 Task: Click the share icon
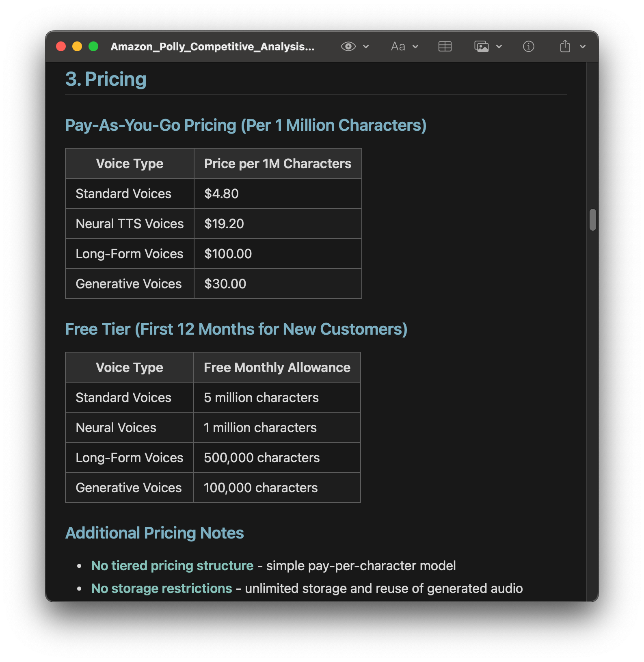[565, 47]
